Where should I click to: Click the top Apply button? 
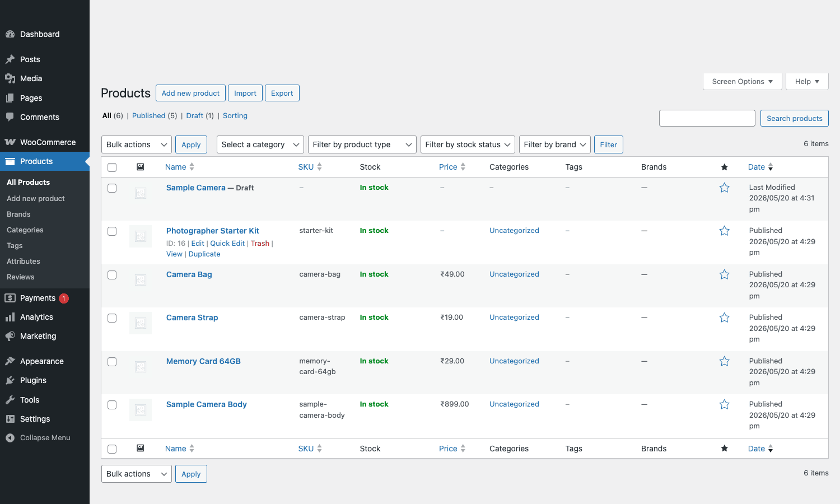[x=191, y=144]
